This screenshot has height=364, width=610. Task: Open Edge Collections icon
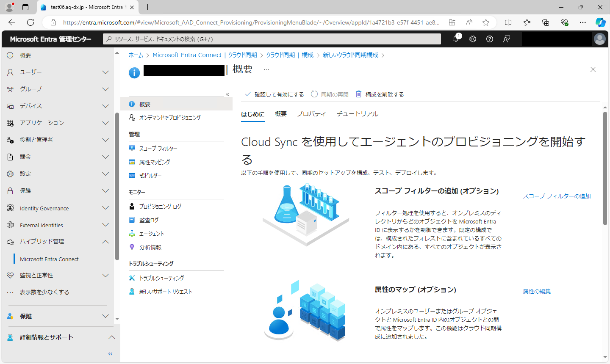click(546, 22)
